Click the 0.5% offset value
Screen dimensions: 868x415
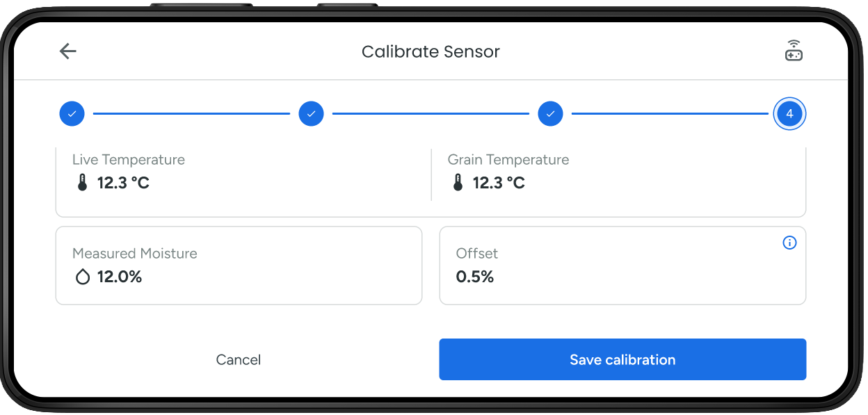click(x=475, y=277)
